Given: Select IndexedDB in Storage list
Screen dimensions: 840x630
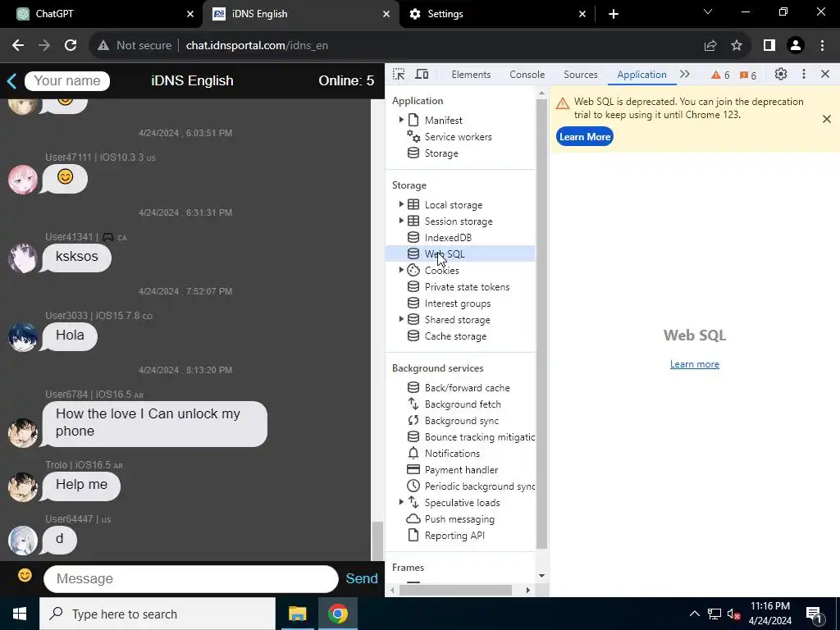Looking at the screenshot, I should pyautogui.click(x=448, y=237).
